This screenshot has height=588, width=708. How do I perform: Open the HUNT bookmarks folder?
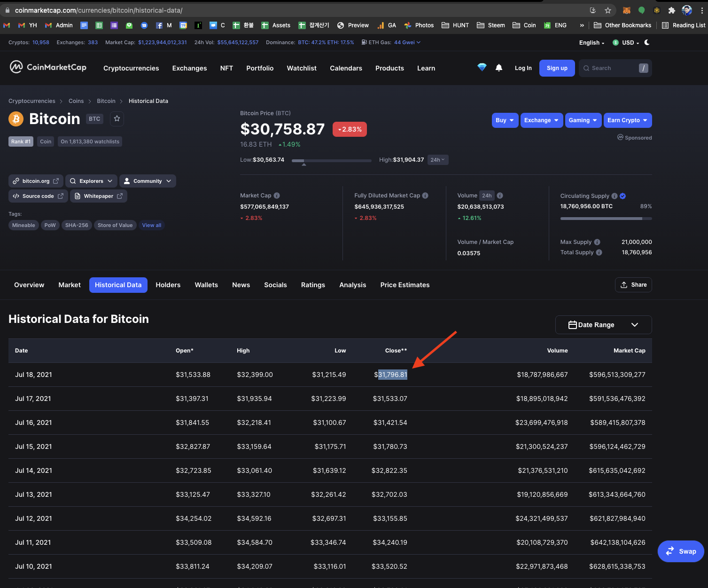click(x=455, y=25)
